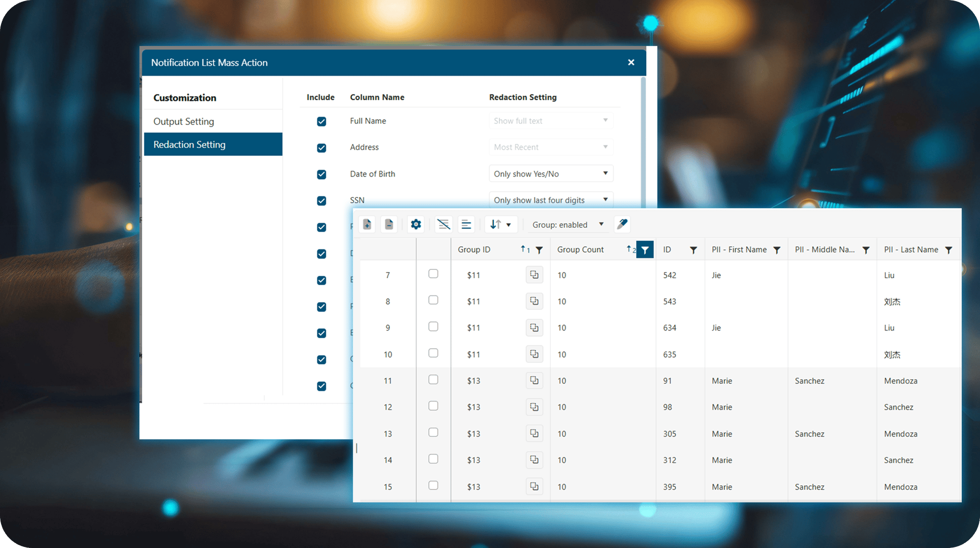Open the grid settings gear icon
The image size is (980, 548).
pos(416,224)
